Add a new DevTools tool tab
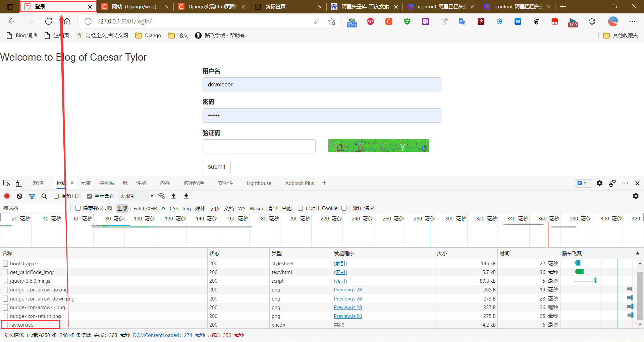 (324, 183)
